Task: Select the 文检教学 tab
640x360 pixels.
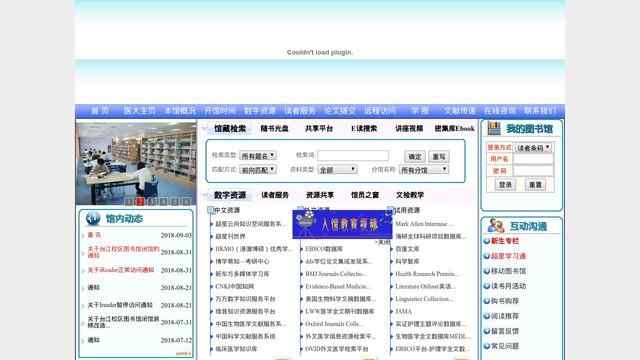Action: click(410, 195)
